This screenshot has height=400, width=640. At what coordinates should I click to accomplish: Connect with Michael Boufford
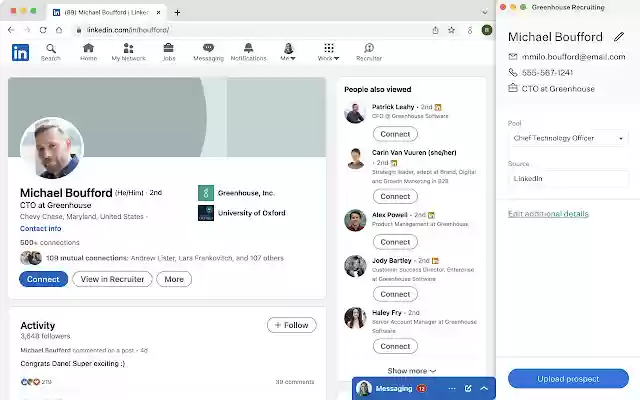click(43, 279)
